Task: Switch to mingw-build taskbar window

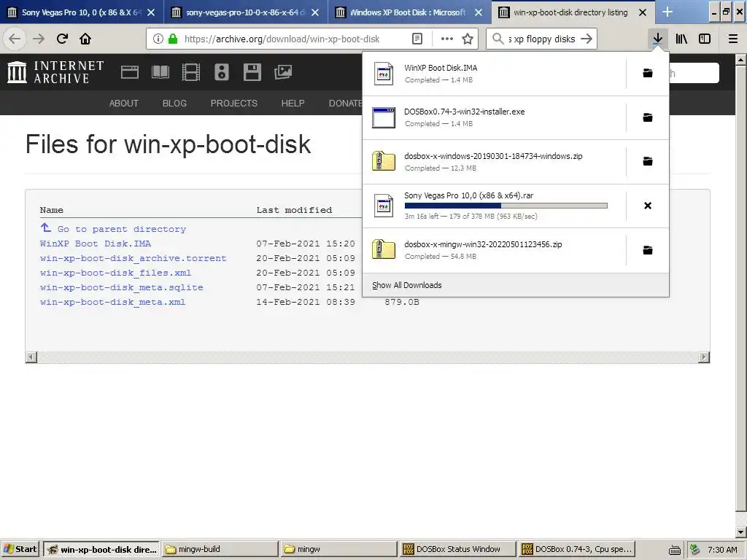Action: (220, 549)
